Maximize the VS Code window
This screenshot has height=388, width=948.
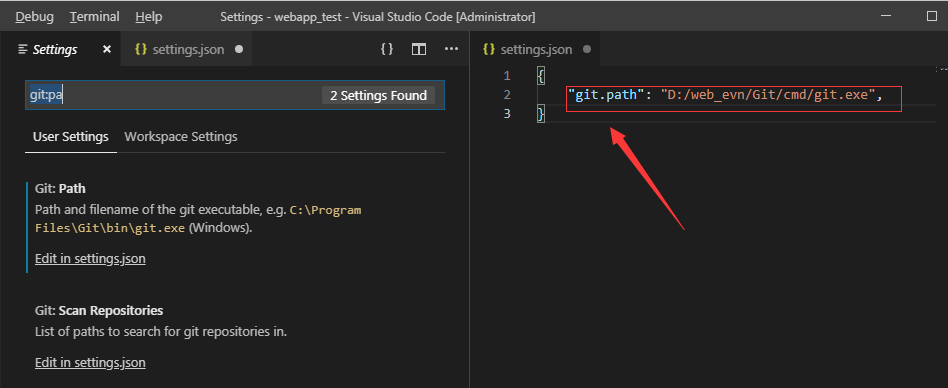[x=932, y=16]
